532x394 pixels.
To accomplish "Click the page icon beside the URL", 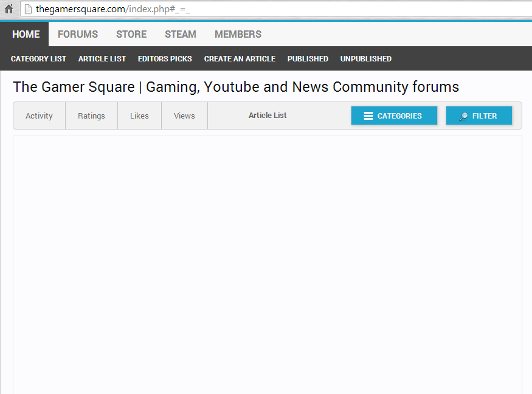I will (27, 9).
